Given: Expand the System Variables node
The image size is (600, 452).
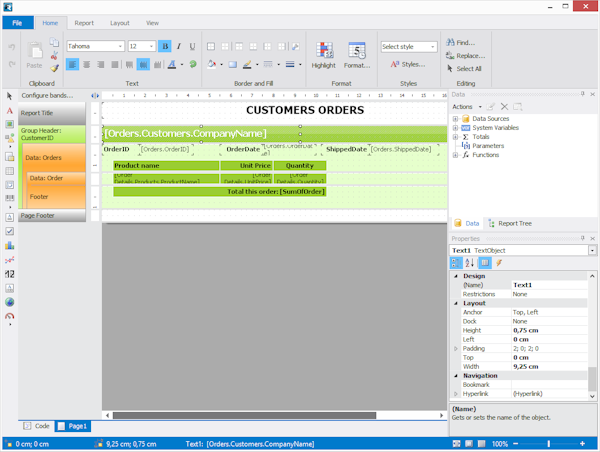Looking at the screenshot, I should [x=455, y=128].
